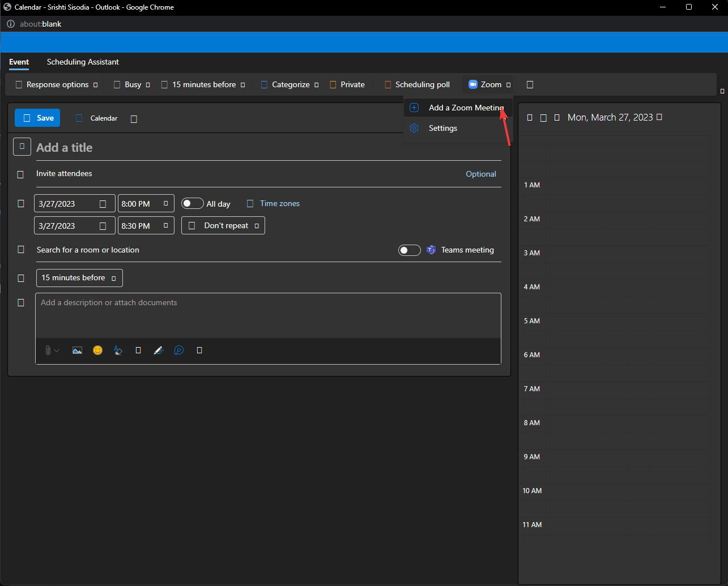Click the attendees icon beside Invite attendees
The width and height of the screenshot is (728, 586).
point(20,174)
